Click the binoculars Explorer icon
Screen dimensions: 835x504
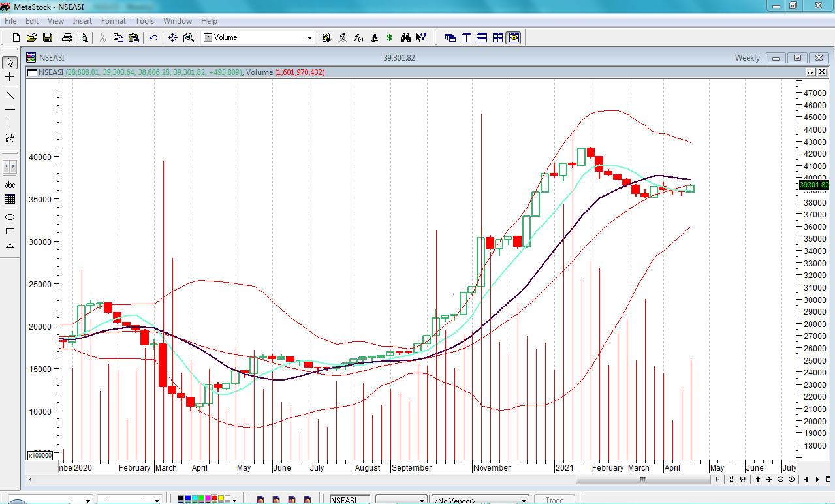click(x=405, y=38)
